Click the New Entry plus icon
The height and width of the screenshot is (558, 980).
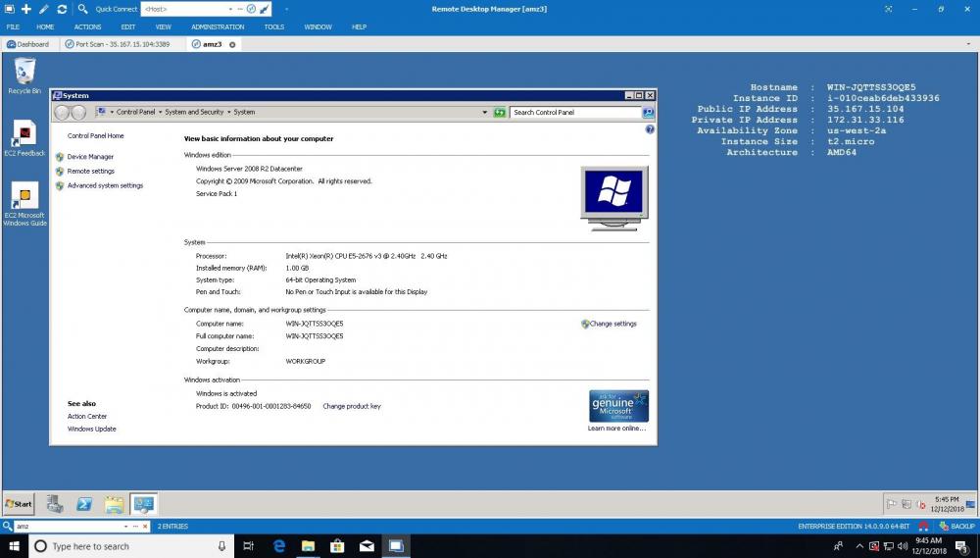[26, 9]
